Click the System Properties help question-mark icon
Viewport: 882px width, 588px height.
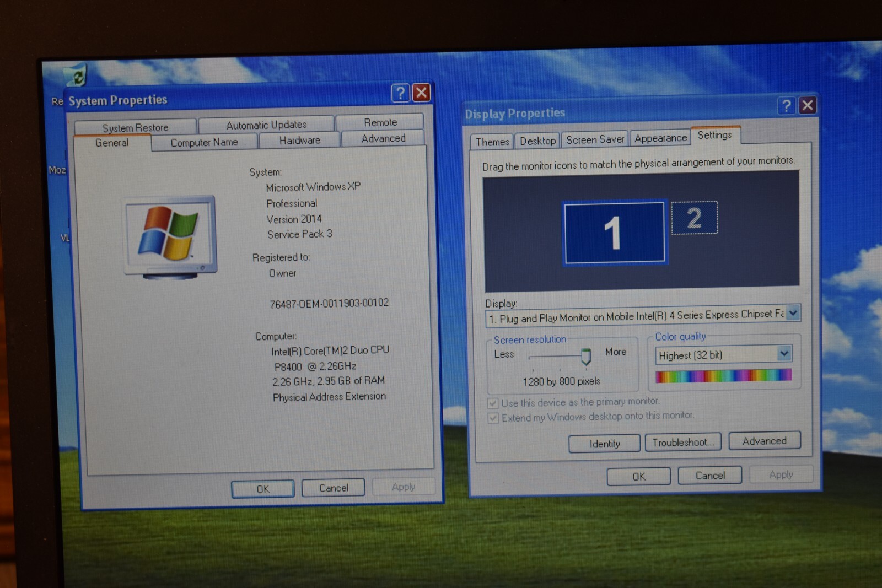401,93
